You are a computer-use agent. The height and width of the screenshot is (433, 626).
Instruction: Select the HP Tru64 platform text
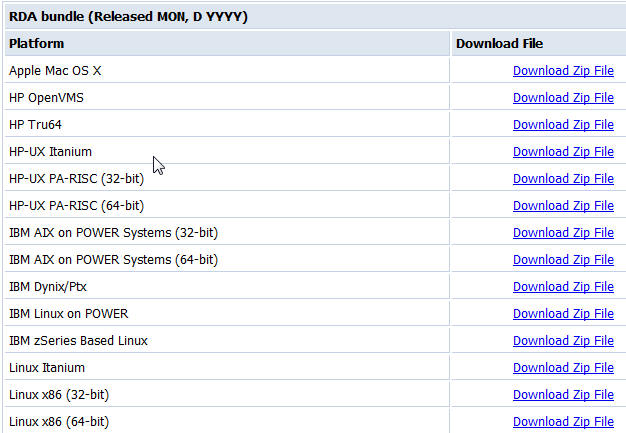coord(35,125)
